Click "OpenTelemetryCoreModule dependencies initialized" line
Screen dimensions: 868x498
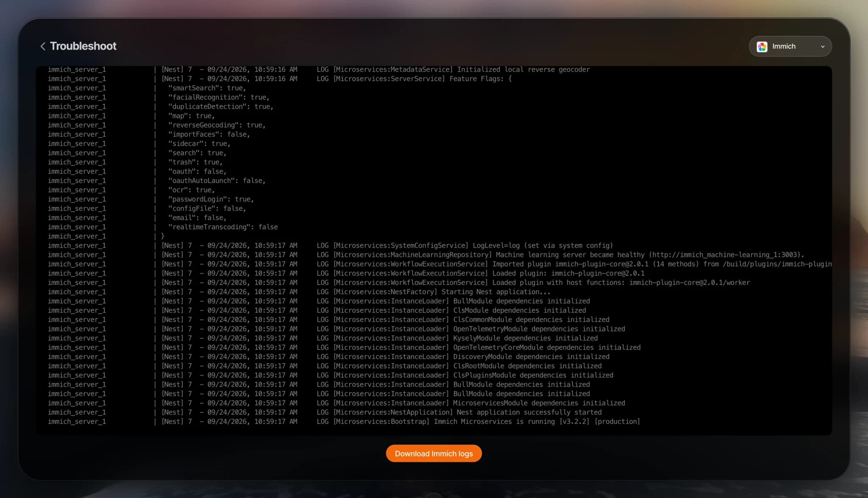pos(344,348)
